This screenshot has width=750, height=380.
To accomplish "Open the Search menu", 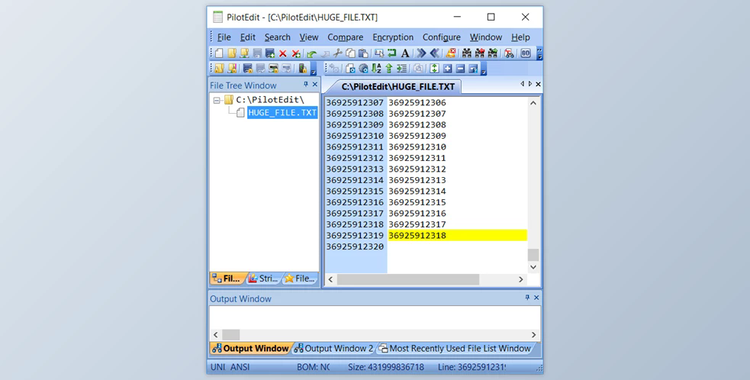I will (277, 37).
